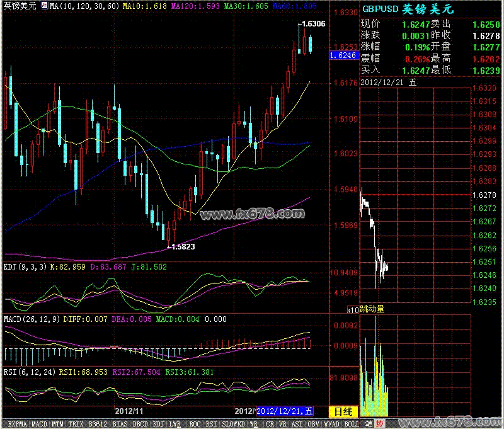Click the 1.6306 high price label
504x429 pixels.
[x=314, y=24]
